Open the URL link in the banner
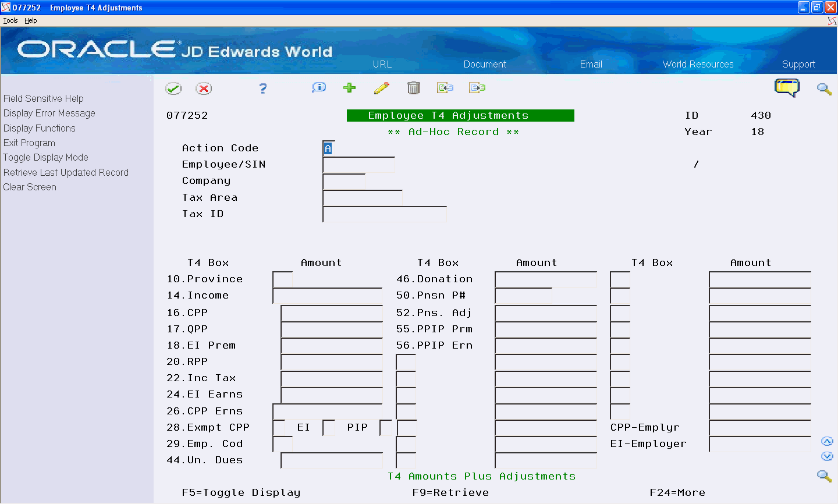Screen dimensions: 838x504 point(382,64)
